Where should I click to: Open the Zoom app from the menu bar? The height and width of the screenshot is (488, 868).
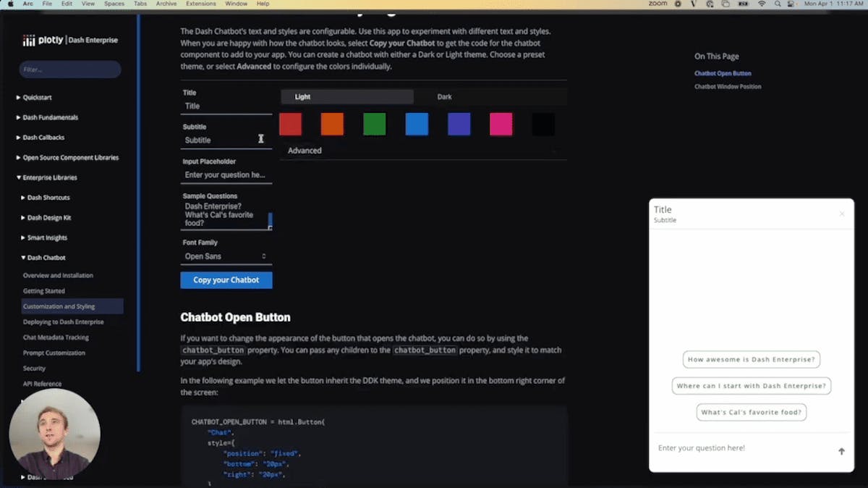tap(657, 4)
